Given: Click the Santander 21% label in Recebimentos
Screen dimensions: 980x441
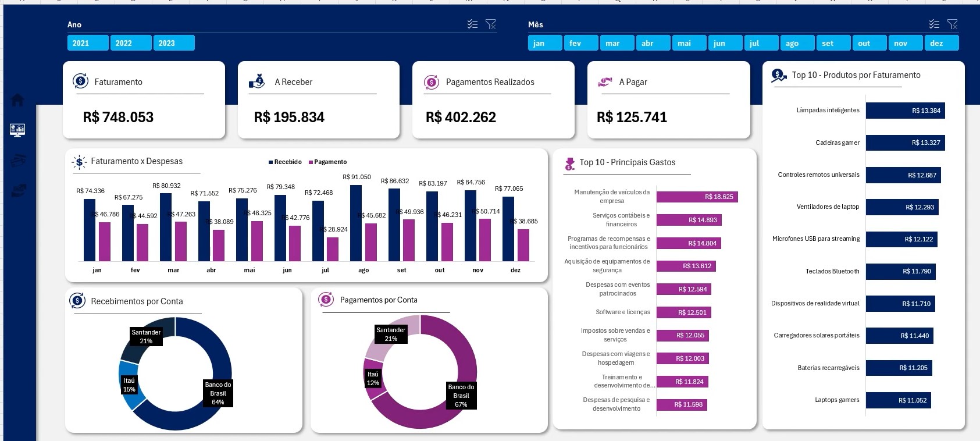Looking at the screenshot, I should (x=146, y=336).
